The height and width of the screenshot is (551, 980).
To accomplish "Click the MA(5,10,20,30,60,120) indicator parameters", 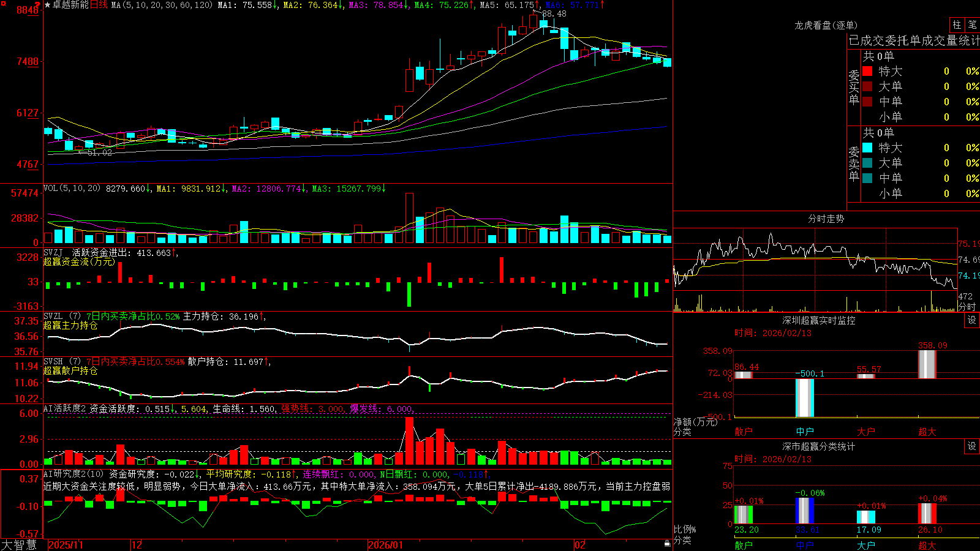I will [x=162, y=5].
